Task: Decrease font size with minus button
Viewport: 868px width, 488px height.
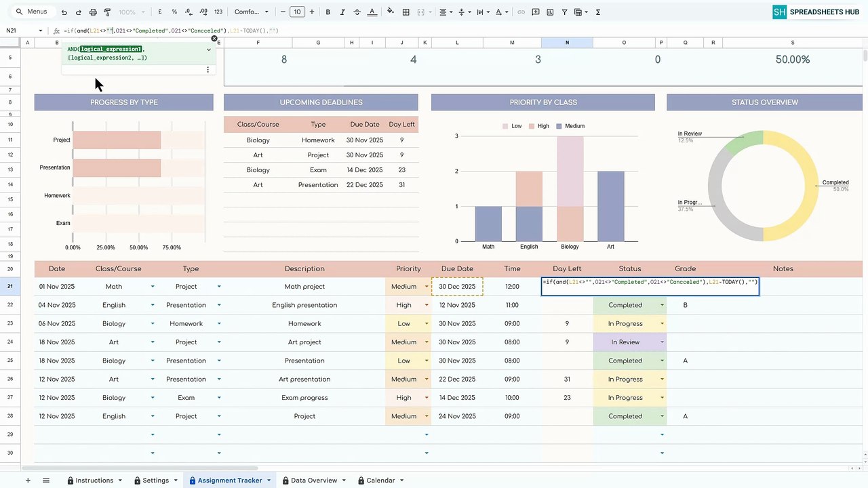Action: (283, 12)
